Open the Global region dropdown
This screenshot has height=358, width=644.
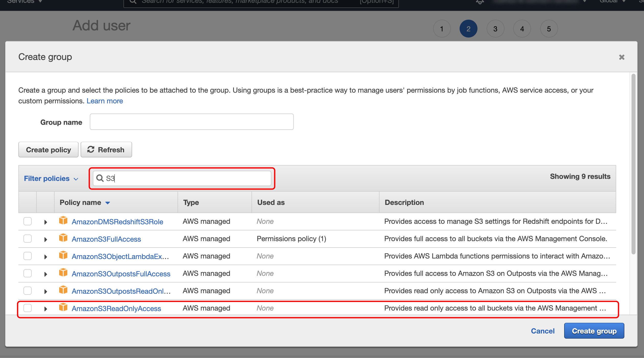tap(613, 2)
